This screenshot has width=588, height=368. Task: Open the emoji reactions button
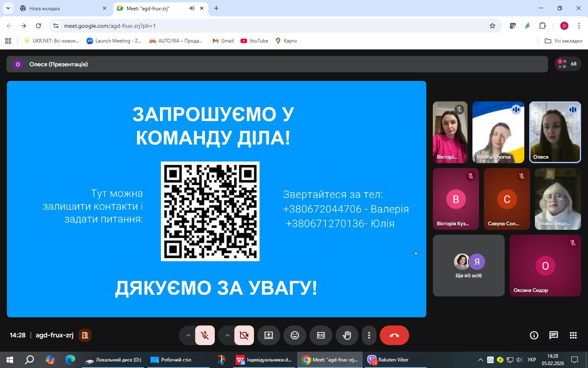pos(294,335)
